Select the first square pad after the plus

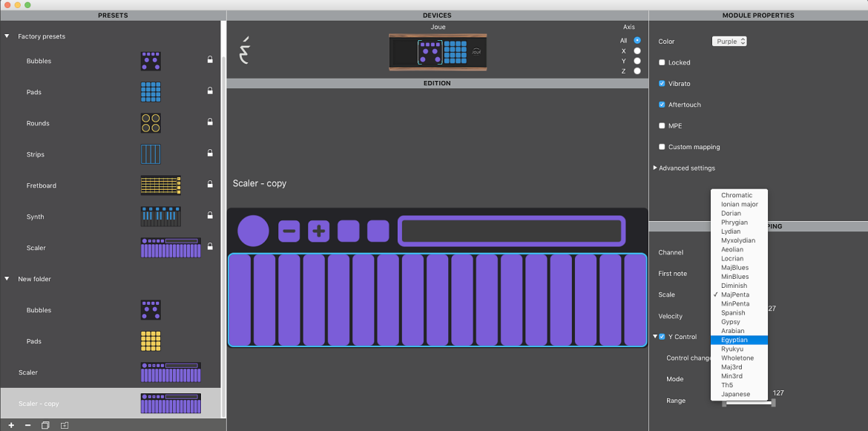348,231
